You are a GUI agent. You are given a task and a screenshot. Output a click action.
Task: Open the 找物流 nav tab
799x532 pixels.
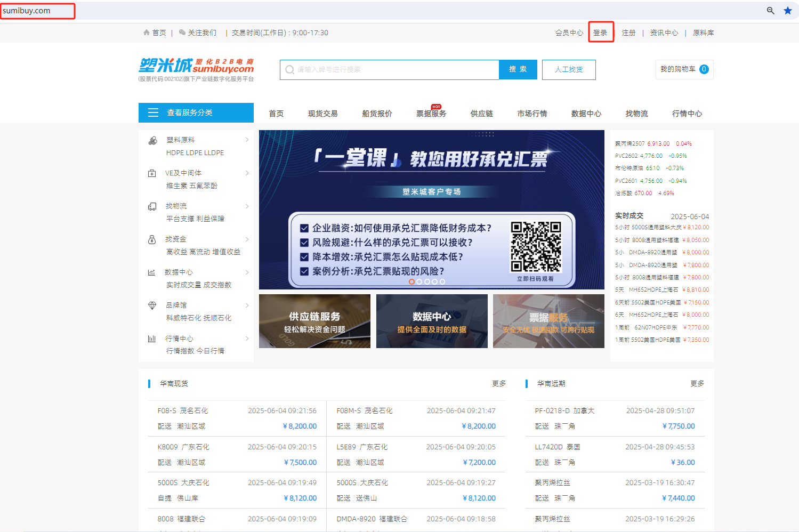[x=636, y=114]
